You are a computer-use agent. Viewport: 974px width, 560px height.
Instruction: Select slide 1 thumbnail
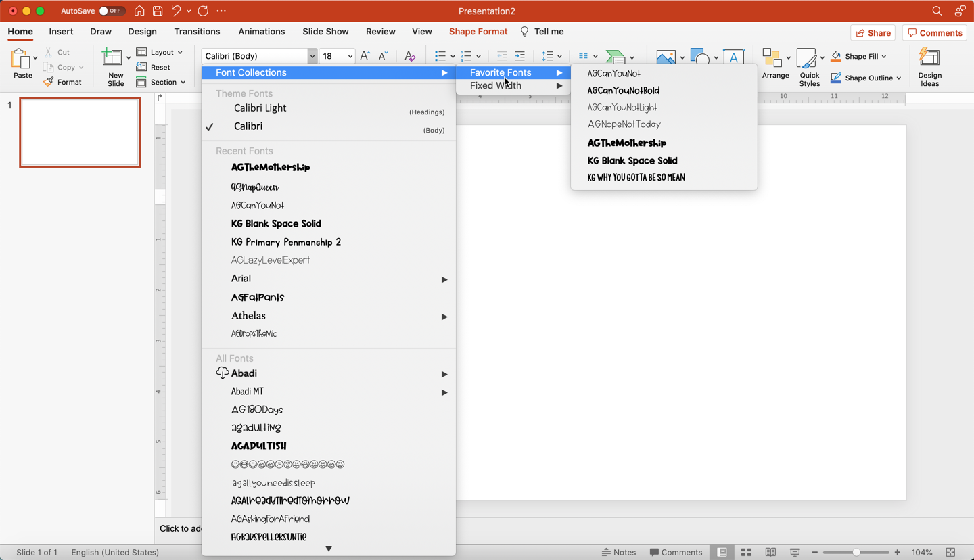point(80,133)
